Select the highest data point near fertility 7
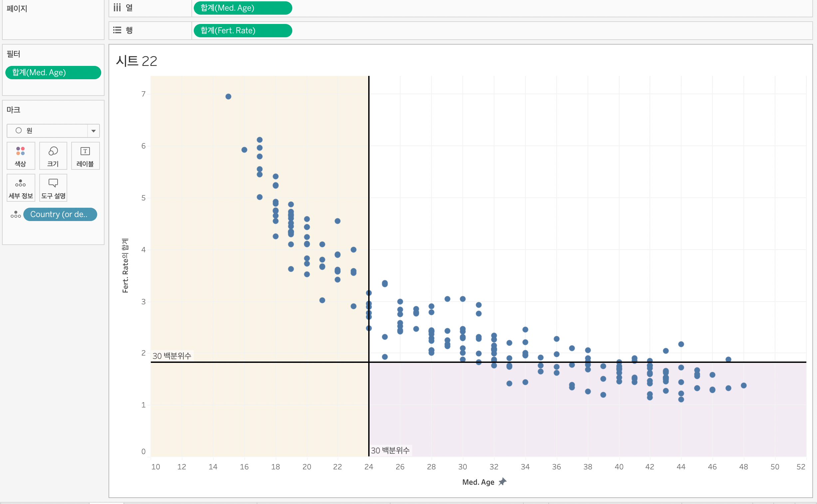The width and height of the screenshot is (817, 504). [228, 97]
